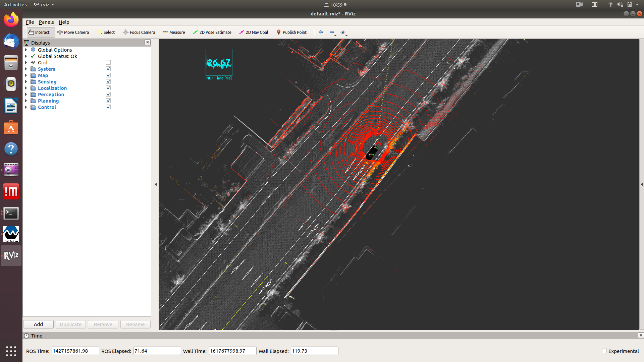Pick the Measure tool
Image resolution: width=644 pixels, height=362 pixels.
pyautogui.click(x=174, y=32)
